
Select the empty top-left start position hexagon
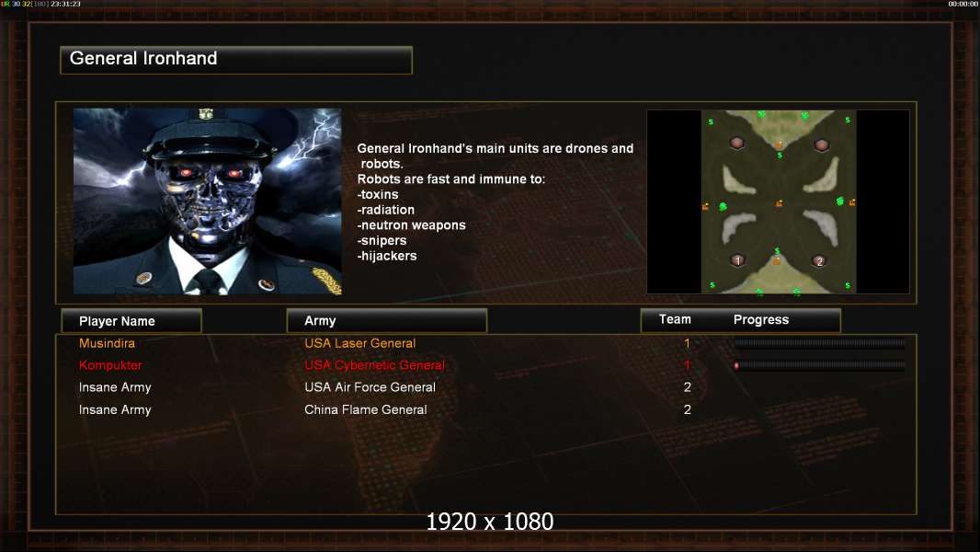pyautogui.click(x=737, y=144)
